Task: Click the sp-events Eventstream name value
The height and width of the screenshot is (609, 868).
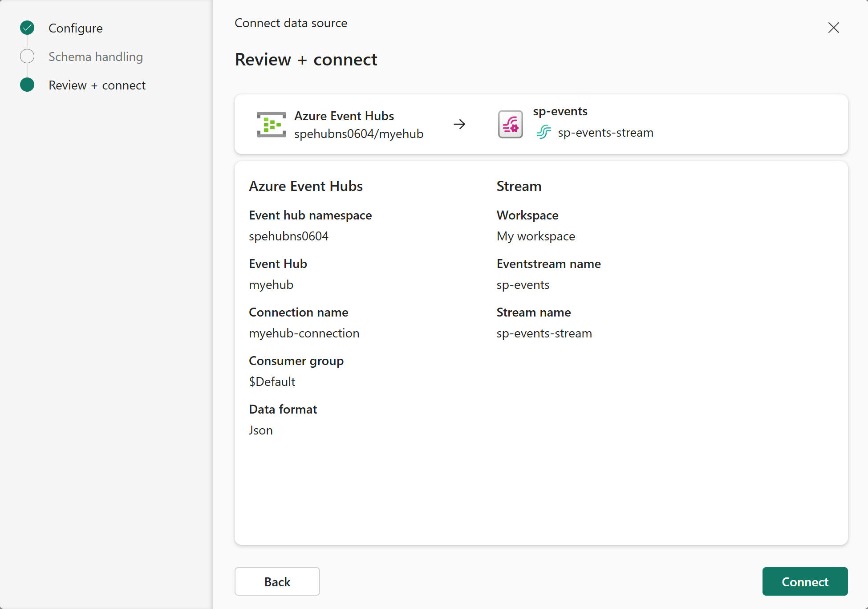Action: point(523,284)
